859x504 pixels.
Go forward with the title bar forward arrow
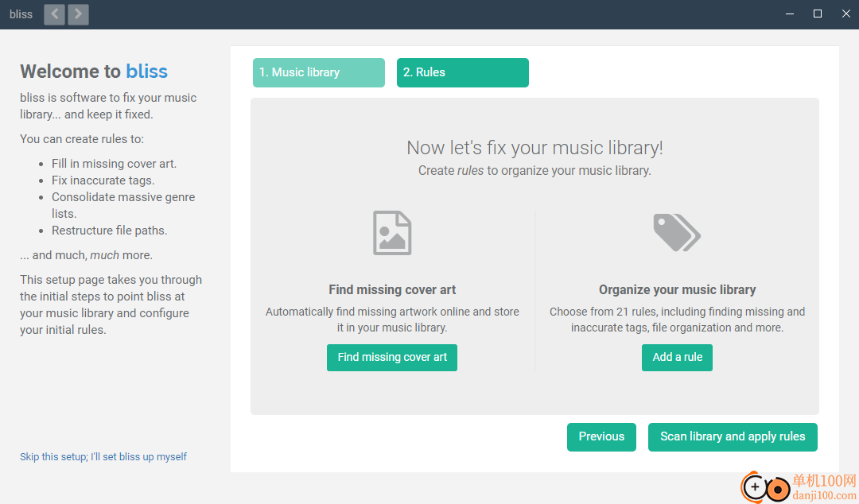[x=78, y=14]
